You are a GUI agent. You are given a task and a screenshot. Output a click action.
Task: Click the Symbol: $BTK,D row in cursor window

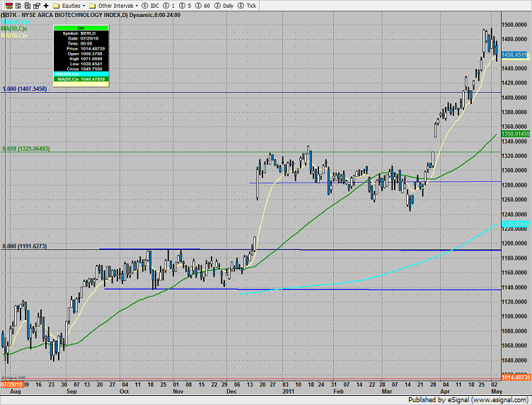[x=81, y=33]
